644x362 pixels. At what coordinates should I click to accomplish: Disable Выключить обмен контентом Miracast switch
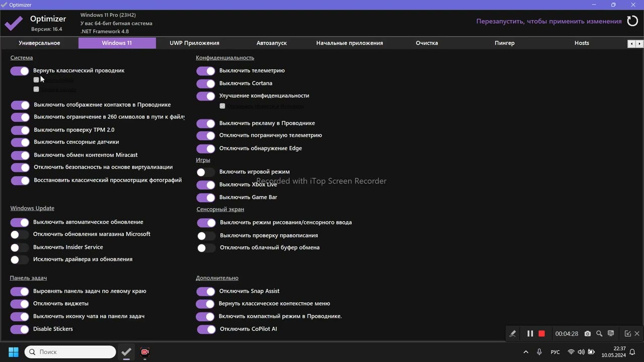(x=20, y=155)
